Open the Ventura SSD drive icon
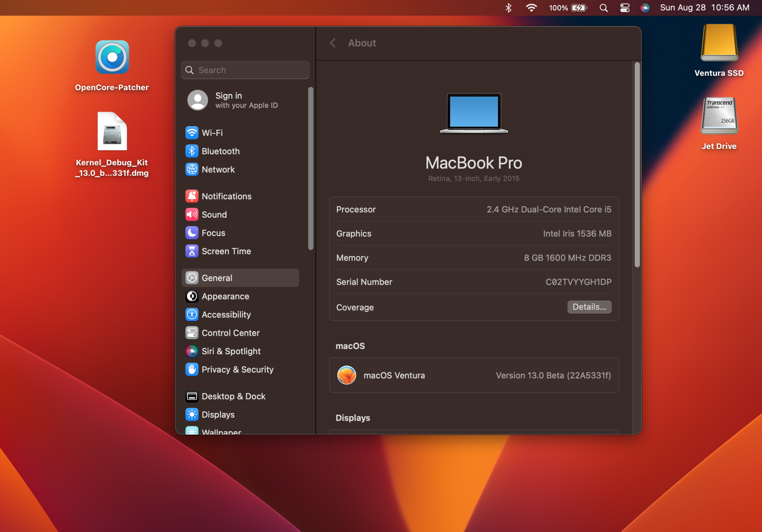This screenshot has height=532, width=762. (719, 43)
